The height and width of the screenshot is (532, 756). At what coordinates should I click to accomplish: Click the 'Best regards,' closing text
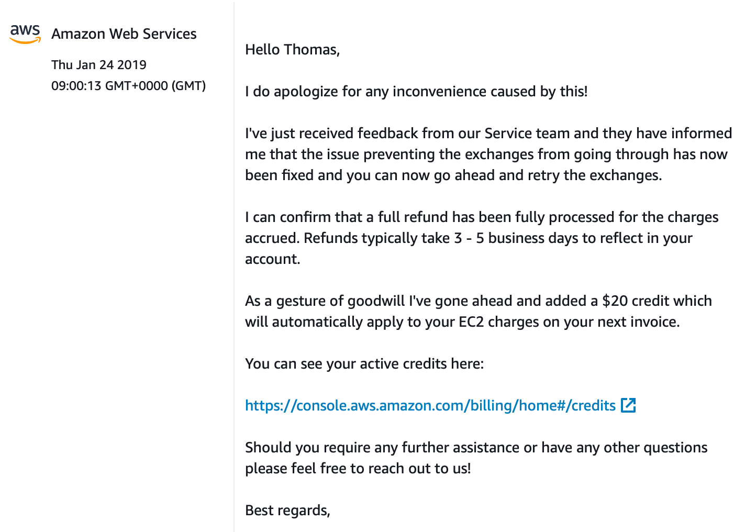[287, 511]
